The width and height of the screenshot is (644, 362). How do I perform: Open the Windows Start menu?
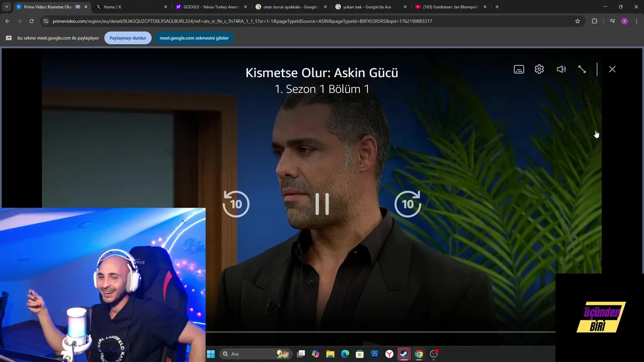(211, 354)
